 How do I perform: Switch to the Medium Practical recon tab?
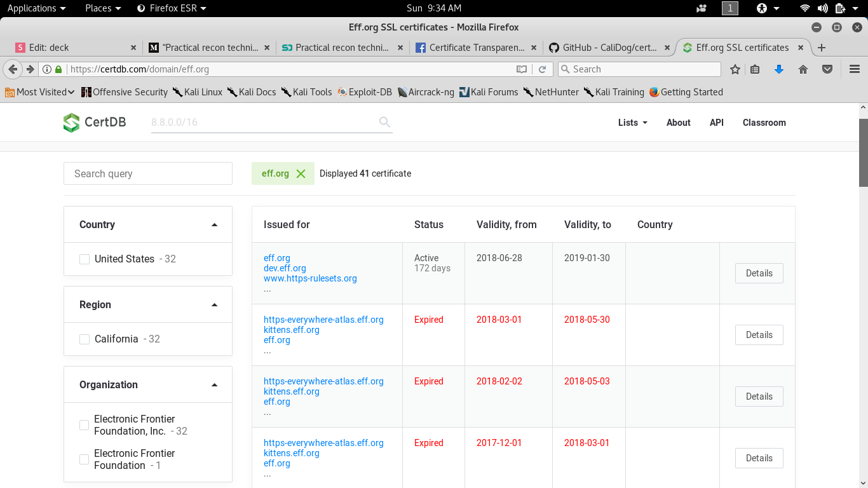coord(210,48)
